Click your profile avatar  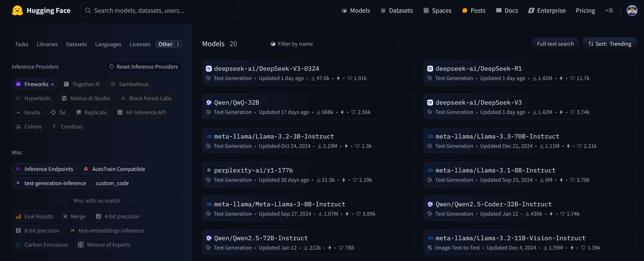[x=632, y=10]
